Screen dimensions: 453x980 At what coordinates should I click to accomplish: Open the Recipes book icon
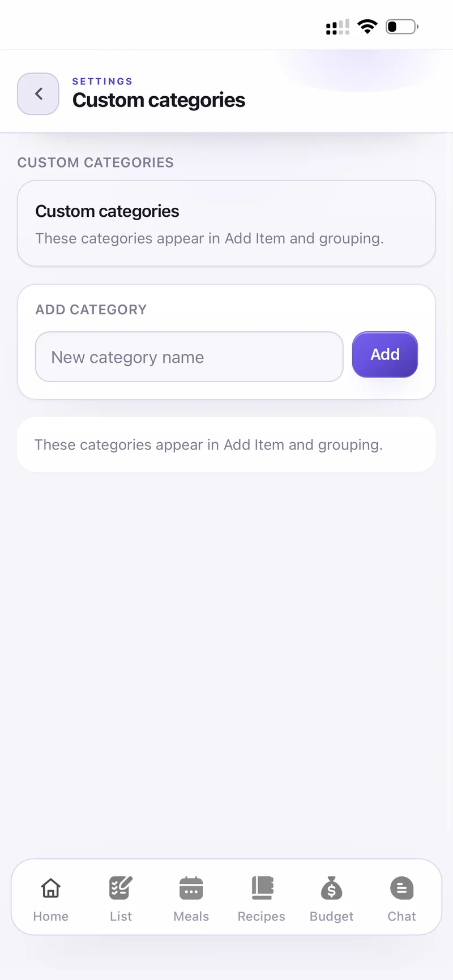pyautogui.click(x=262, y=888)
